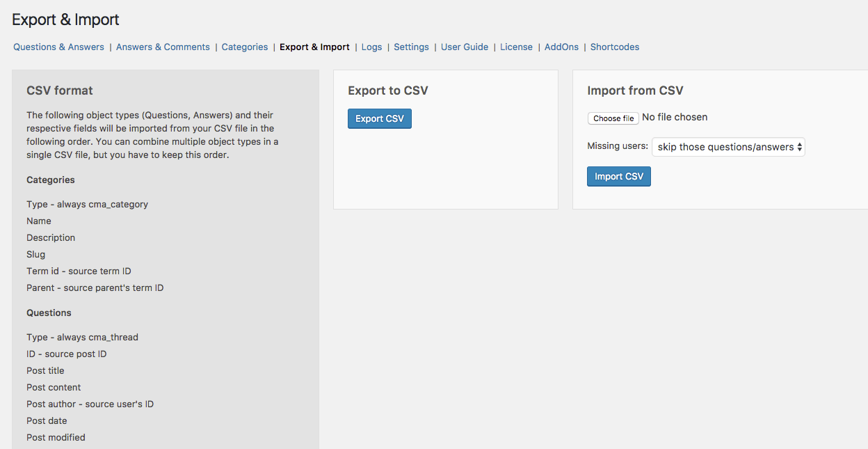This screenshot has width=868, height=449.
Task: Click the 'CSV format' panel heading
Action: [60, 90]
